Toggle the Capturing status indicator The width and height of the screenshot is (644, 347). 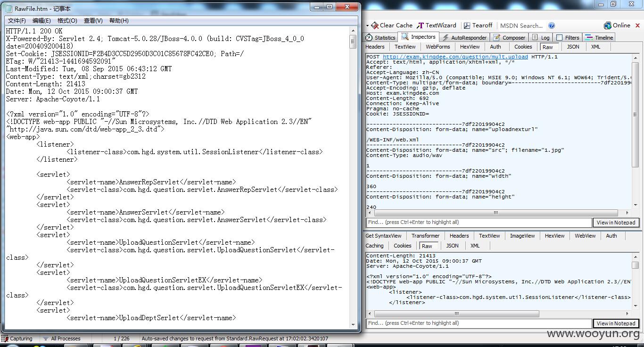pos(17,339)
